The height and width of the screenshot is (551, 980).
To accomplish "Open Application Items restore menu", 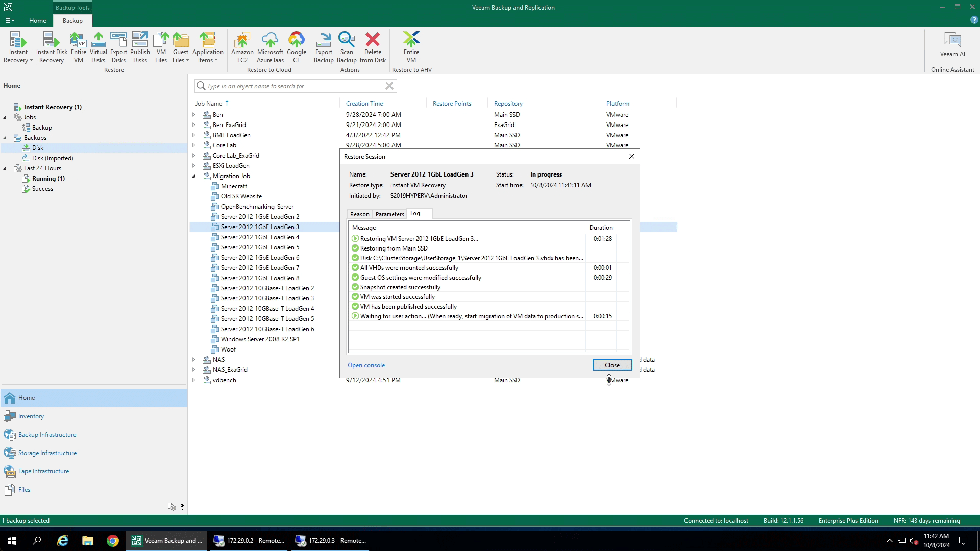I will coord(208,47).
